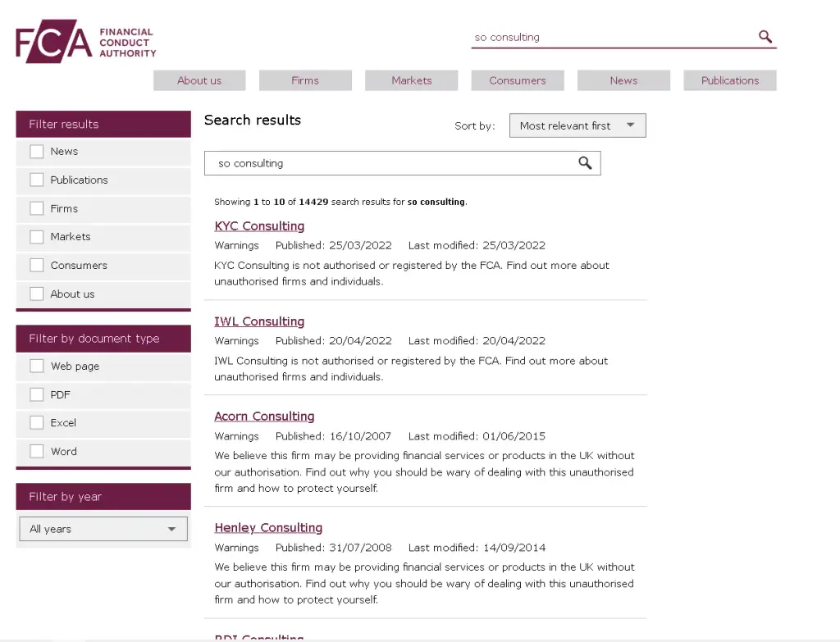Click the Filter results panel heading
Image resolution: width=840 pixels, height=642 pixels.
103,125
